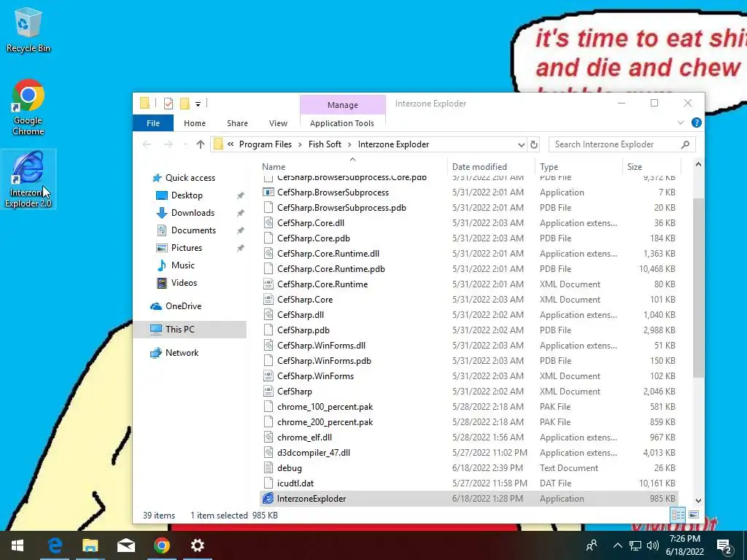The width and height of the screenshot is (747, 560).
Task: Click the scroll down arrow of file list
Action: click(698, 500)
